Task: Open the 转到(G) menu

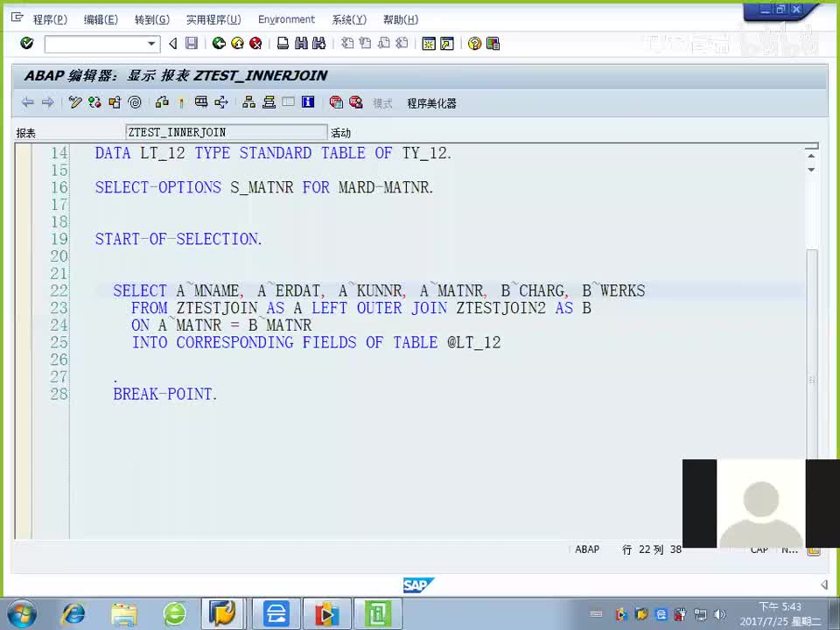Action: (x=152, y=20)
